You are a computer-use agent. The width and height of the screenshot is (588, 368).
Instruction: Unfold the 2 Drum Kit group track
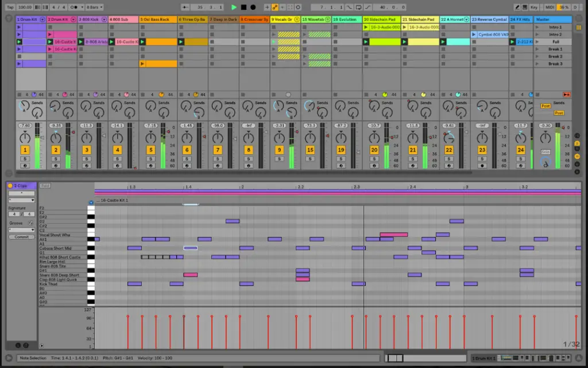(x=73, y=19)
